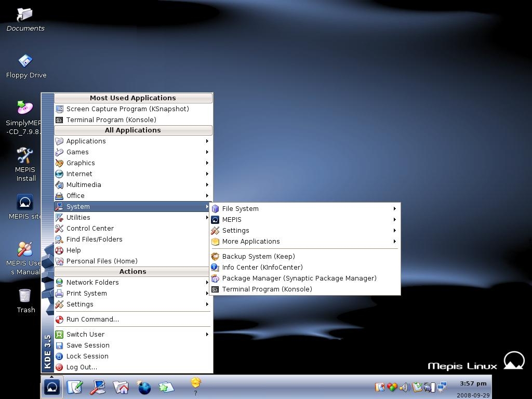
Task: Open the Documents desktop icon
Action: [x=25, y=20]
